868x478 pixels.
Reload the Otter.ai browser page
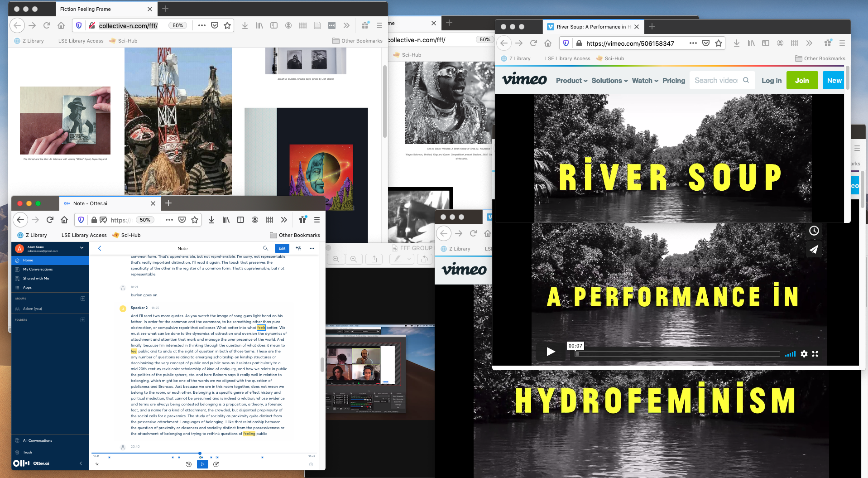pos(50,220)
